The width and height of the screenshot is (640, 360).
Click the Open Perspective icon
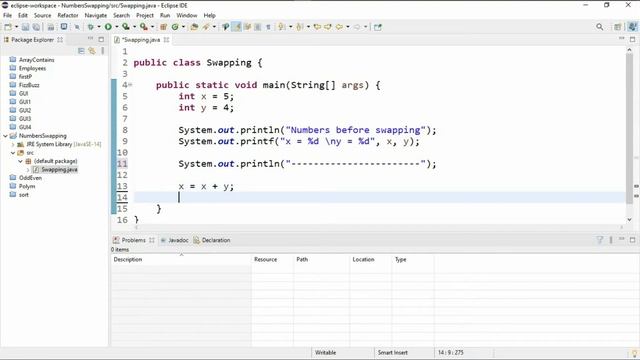618,27
